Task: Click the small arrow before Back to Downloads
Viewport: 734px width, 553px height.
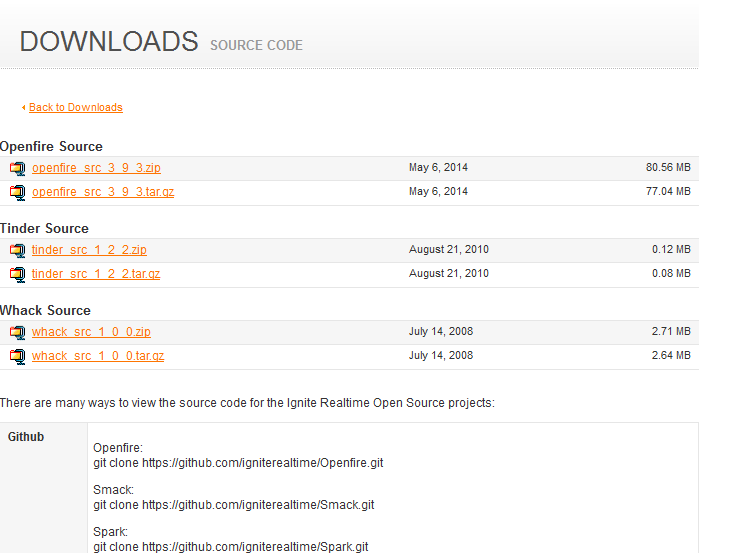Action: point(23,108)
